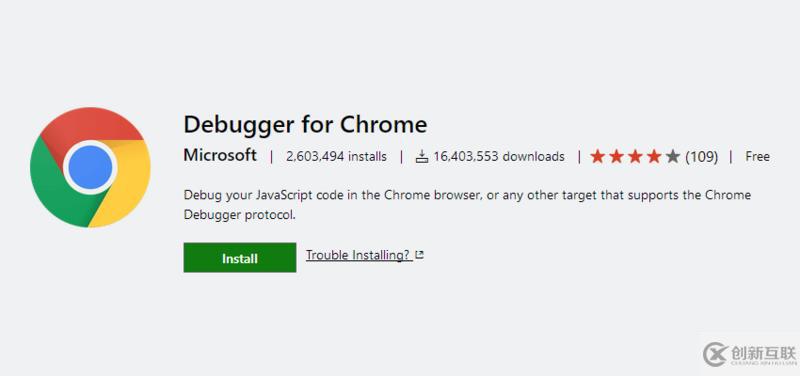
Task: Click the extension description paragraph
Action: 467,205
